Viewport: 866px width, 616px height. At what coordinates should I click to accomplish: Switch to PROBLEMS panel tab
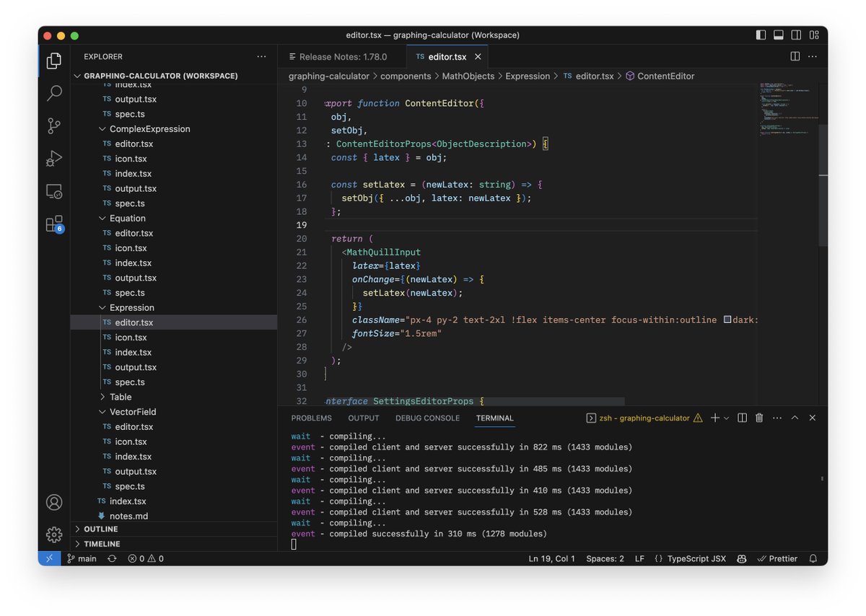pyautogui.click(x=312, y=418)
